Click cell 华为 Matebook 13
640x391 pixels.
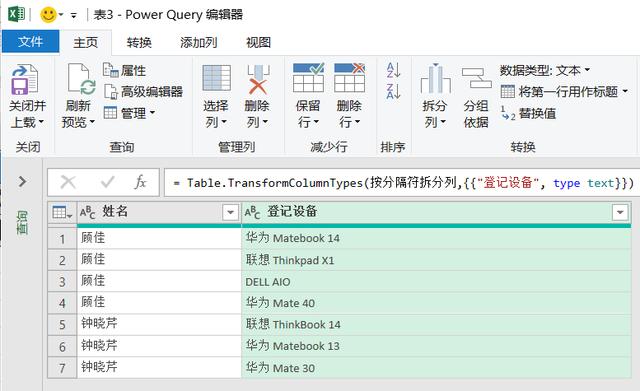(x=436, y=346)
